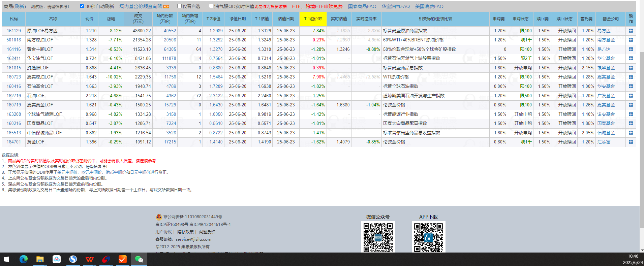The image size is (644, 266).
Task: Open 国泰商品FAQ link
Action: click(362, 6)
